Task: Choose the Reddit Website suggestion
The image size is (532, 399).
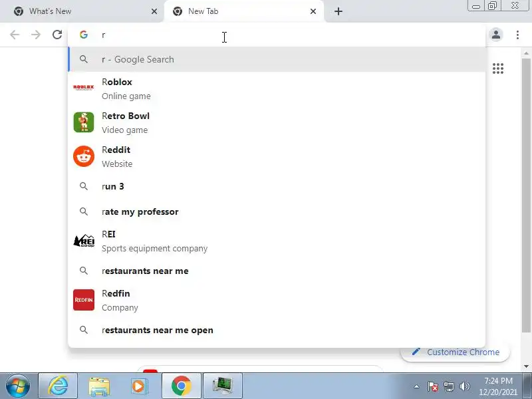Action: click(277, 157)
